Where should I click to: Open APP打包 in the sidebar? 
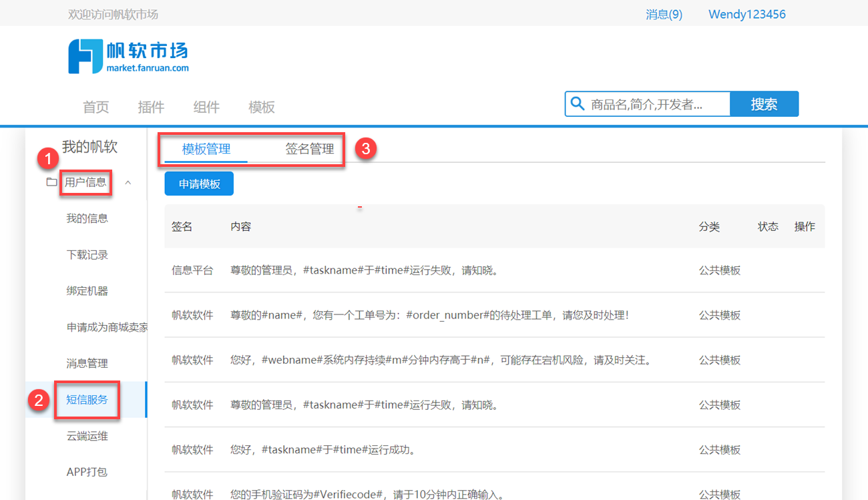coord(87,472)
